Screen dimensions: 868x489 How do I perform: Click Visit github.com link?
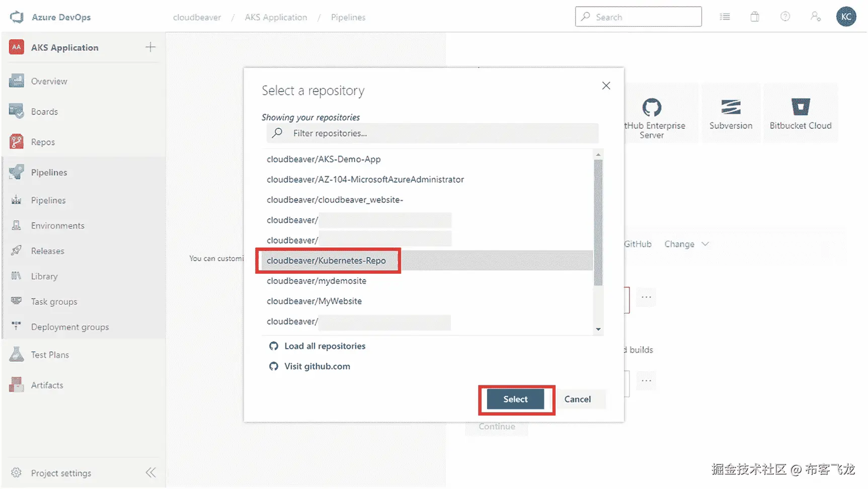tap(318, 366)
